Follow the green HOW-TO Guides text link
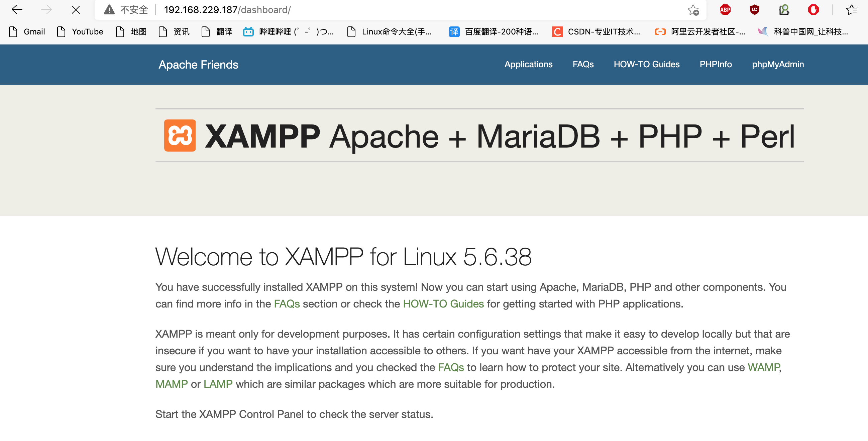The image size is (868, 441). point(443,304)
